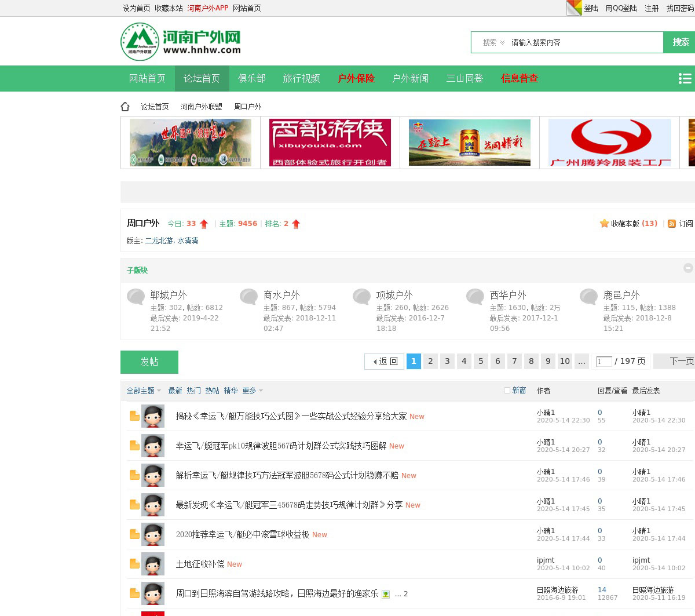Open the hamburger list menu icon

685,79
